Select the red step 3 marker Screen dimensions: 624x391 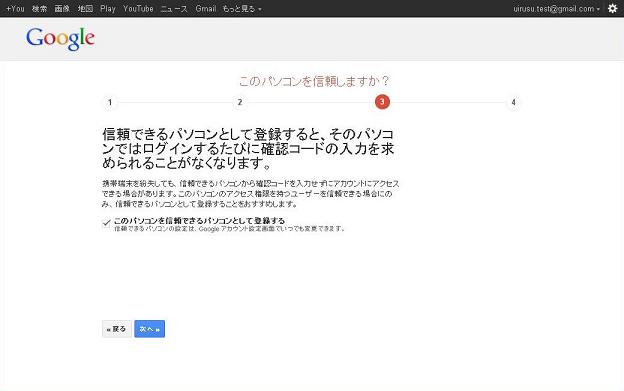(382, 102)
